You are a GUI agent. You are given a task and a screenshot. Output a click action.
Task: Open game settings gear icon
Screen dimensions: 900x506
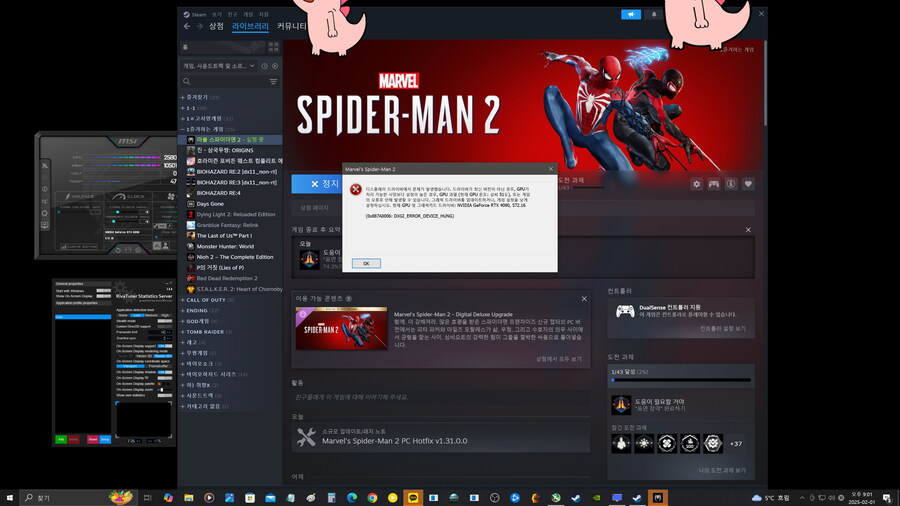[x=697, y=184]
